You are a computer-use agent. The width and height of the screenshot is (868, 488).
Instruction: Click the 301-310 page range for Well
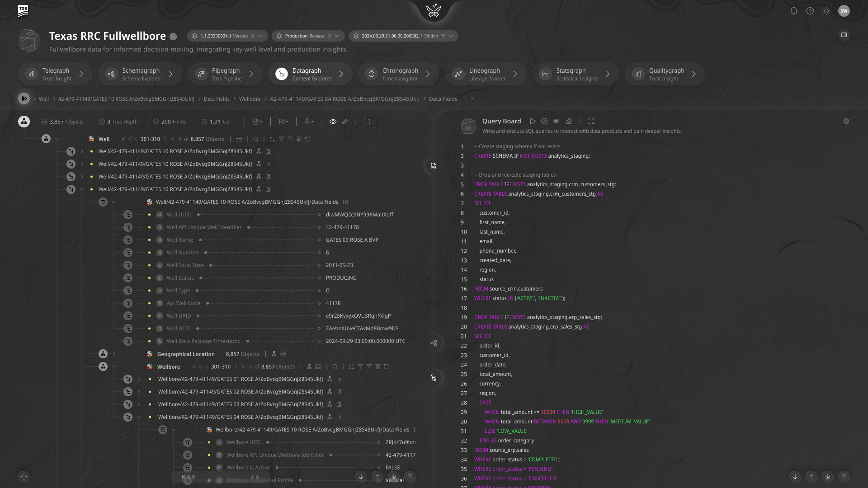coord(150,139)
